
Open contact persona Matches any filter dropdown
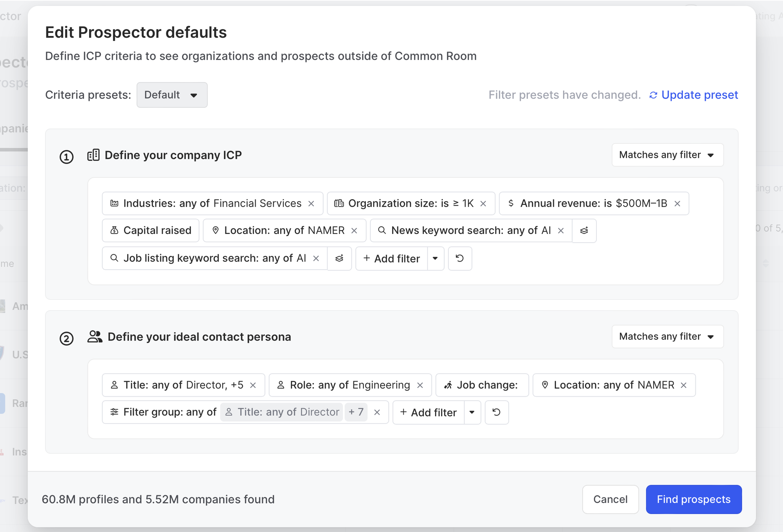click(667, 336)
